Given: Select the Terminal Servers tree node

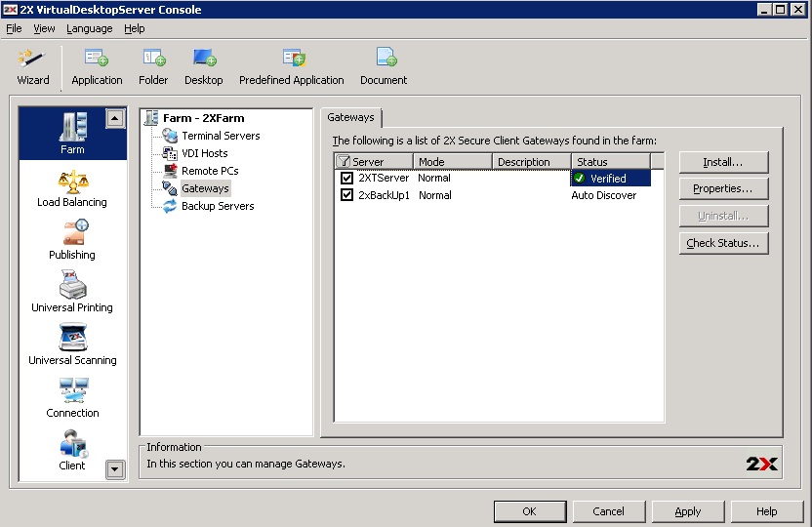Looking at the screenshot, I should [221, 136].
